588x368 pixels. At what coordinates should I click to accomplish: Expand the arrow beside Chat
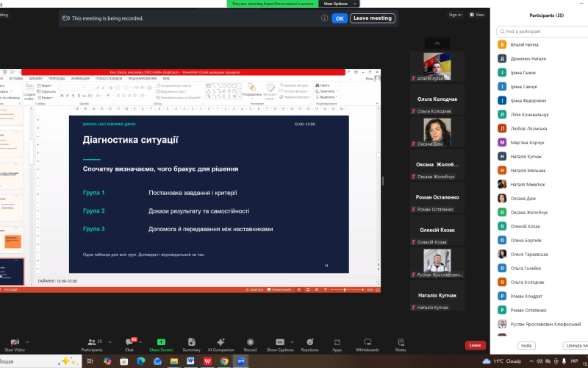[140, 342]
